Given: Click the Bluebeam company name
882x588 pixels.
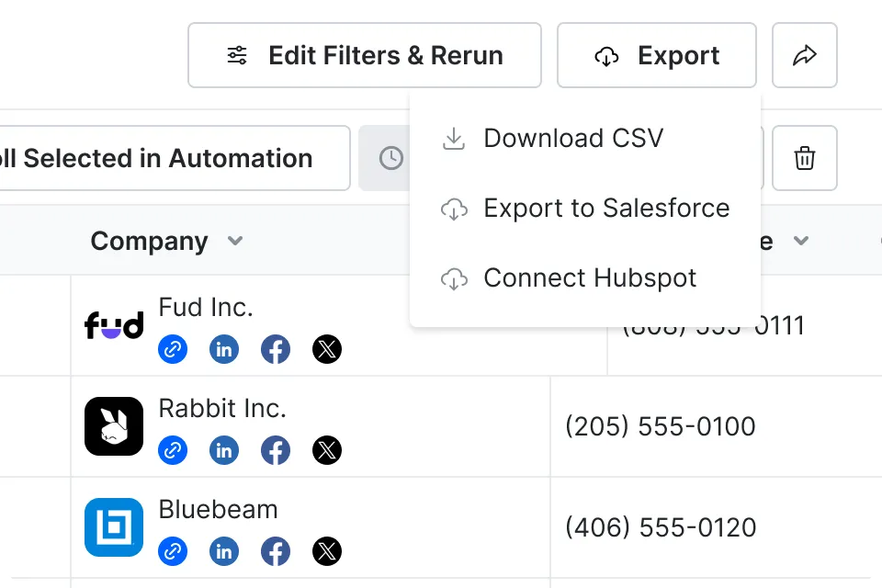Looking at the screenshot, I should point(219,510).
